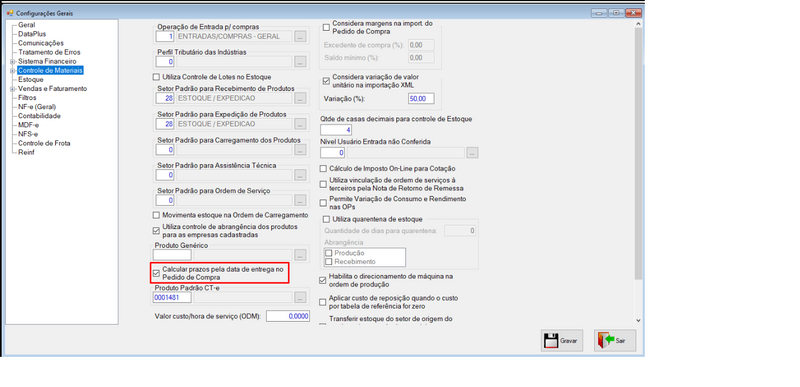Expand the Vendas e Faturamento tree node
This screenshot has height=387, width=800.
[x=13, y=89]
